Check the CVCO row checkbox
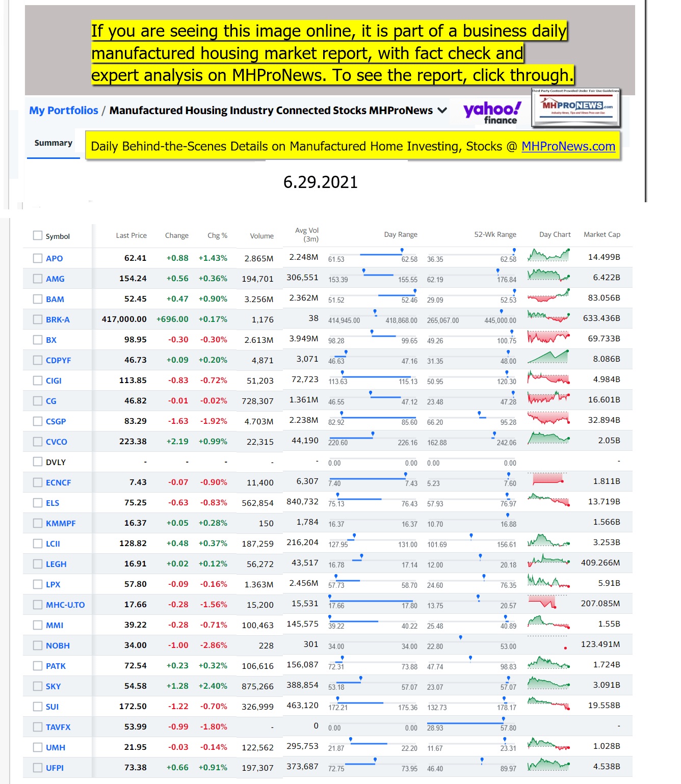681x784 pixels. pyautogui.click(x=38, y=442)
